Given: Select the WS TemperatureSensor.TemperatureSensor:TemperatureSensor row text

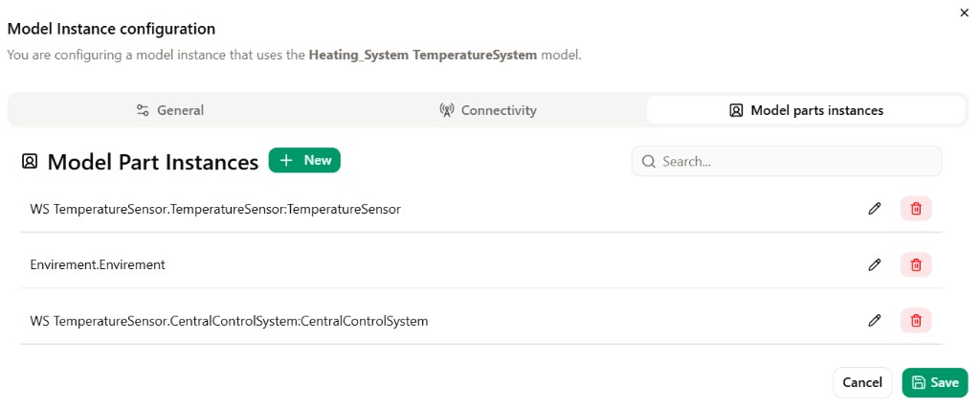Looking at the screenshot, I should [x=215, y=209].
